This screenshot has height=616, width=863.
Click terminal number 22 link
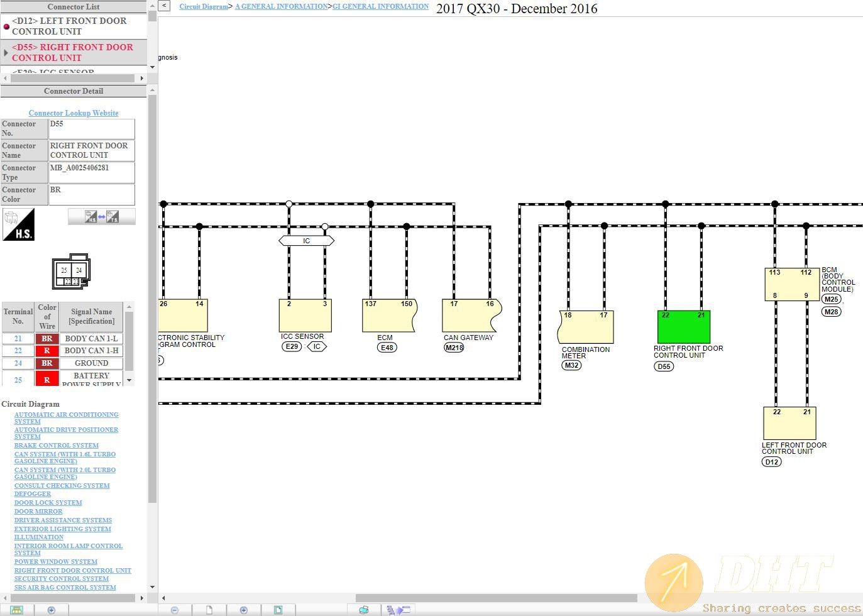coord(18,351)
